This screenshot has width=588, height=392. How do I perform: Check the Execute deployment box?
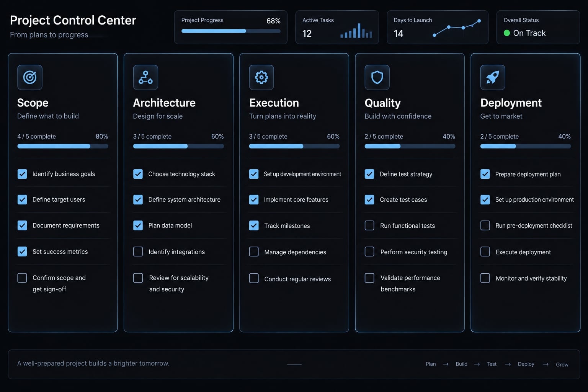coord(485,252)
